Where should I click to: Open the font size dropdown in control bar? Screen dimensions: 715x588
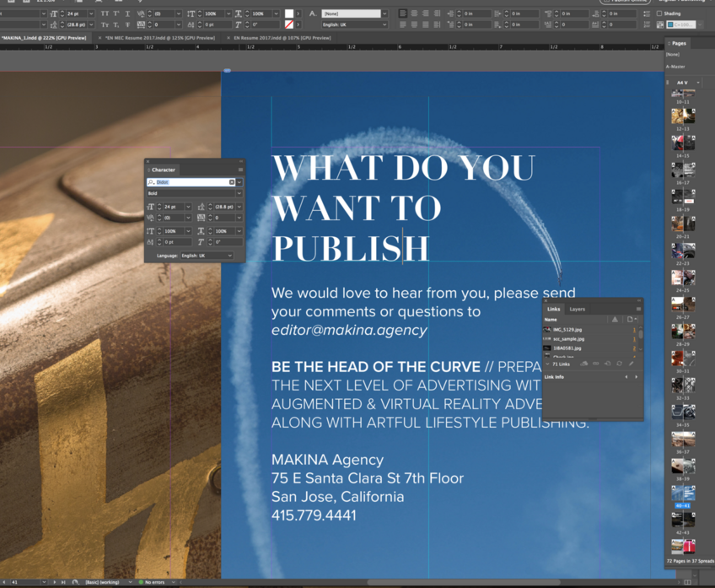[x=91, y=13]
